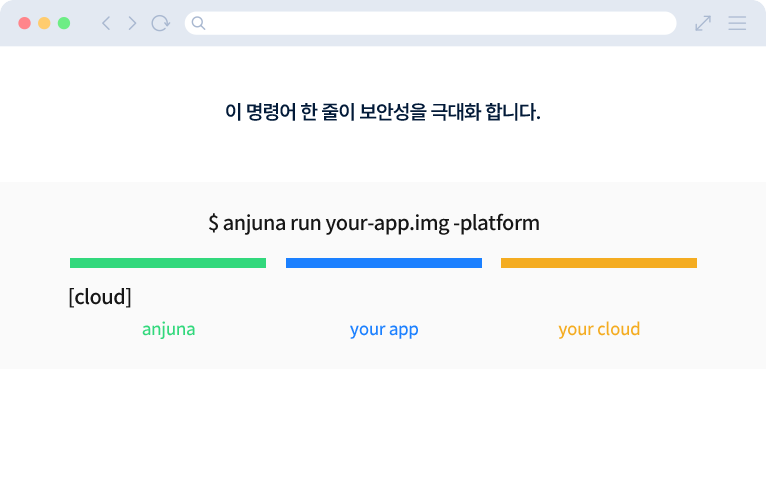Click the browser forward arrow
Screen dimensions: 766x490
132,23
